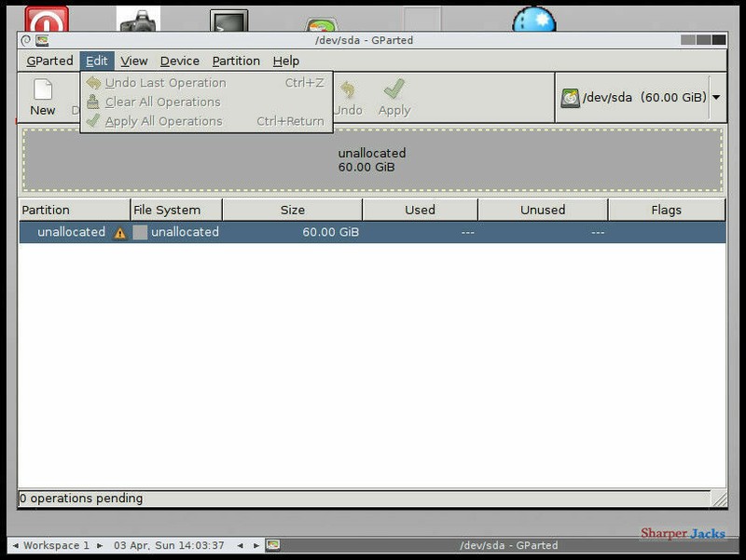Click the unallocated file system cell text

pos(185,232)
